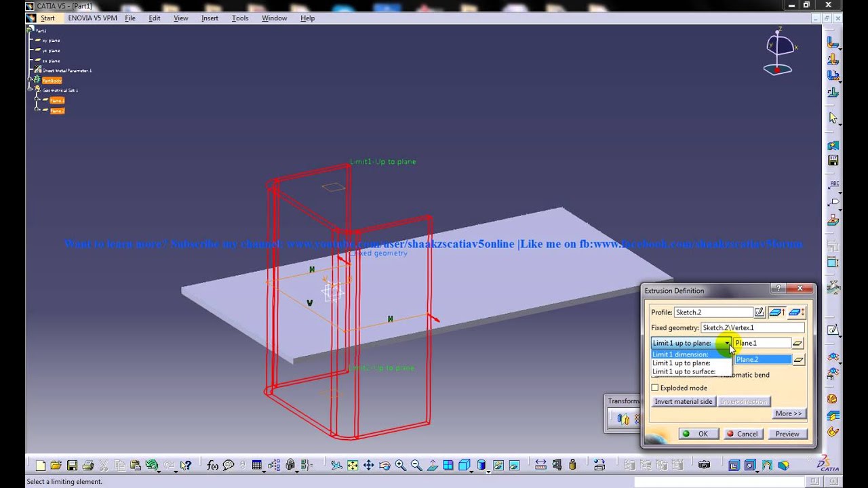The width and height of the screenshot is (868, 488).
Task: Enable the Exploded mode checkbox
Action: (x=655, y=388)
